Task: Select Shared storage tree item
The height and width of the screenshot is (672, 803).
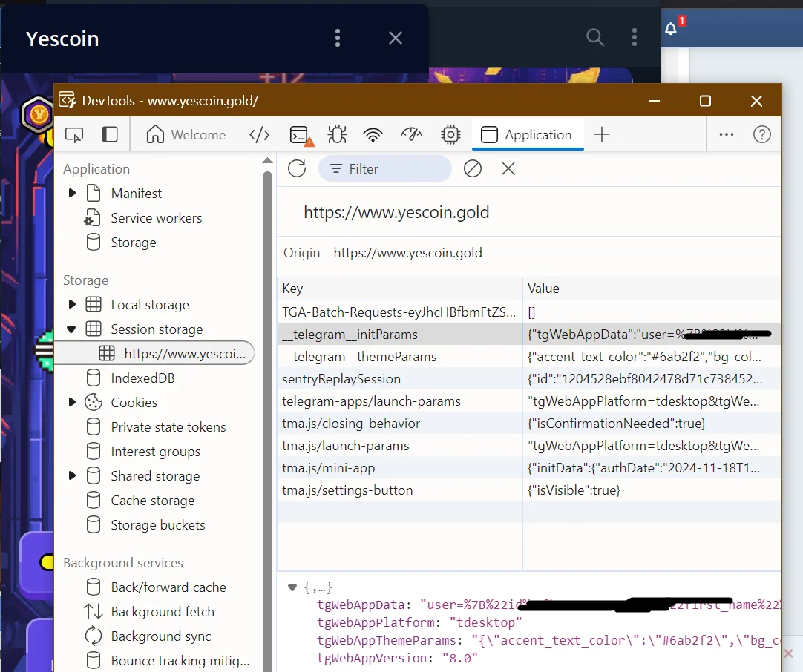Action: point(155,476)
